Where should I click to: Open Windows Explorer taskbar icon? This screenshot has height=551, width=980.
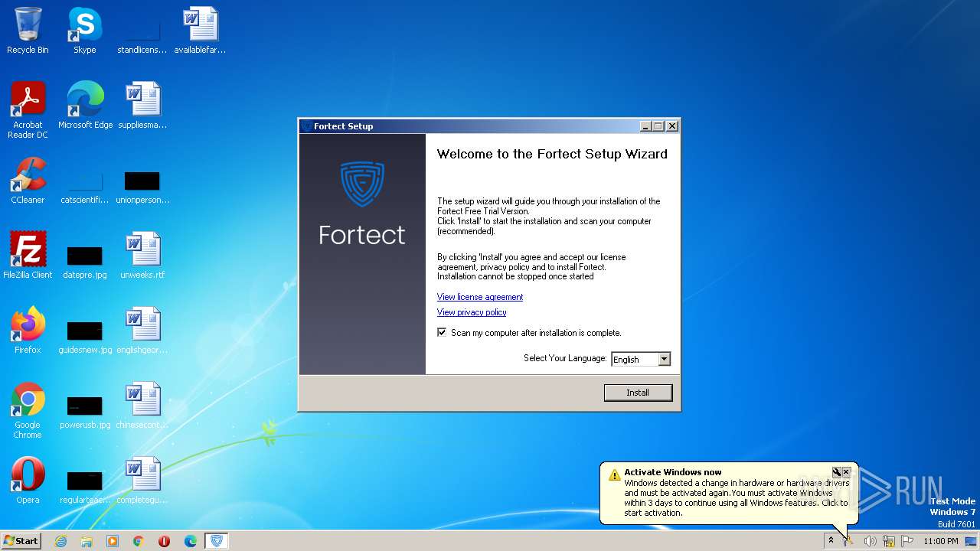coord(87,541)
